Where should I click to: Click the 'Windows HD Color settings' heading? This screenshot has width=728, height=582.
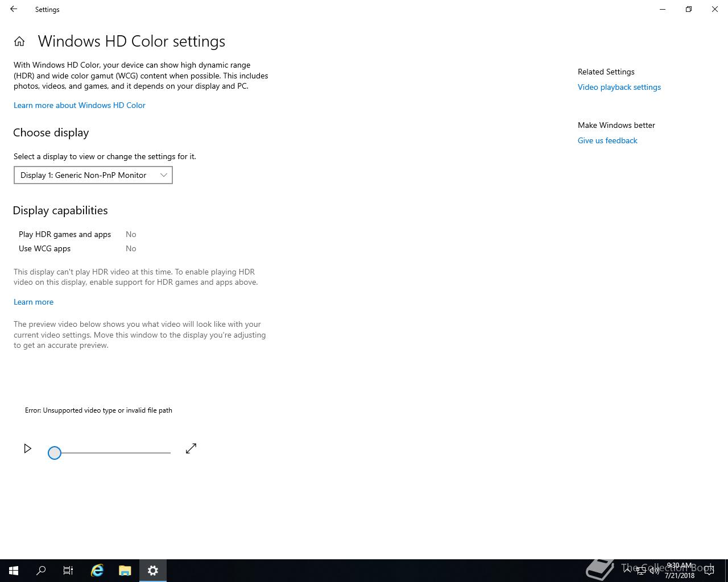click(x=131, y=41)
